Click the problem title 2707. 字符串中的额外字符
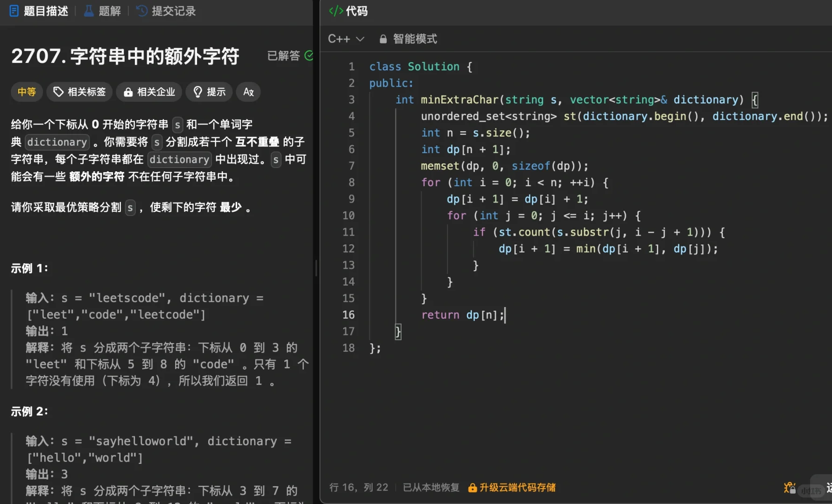The height and width of the screenshot is (504, 832). tap(125, 56)
